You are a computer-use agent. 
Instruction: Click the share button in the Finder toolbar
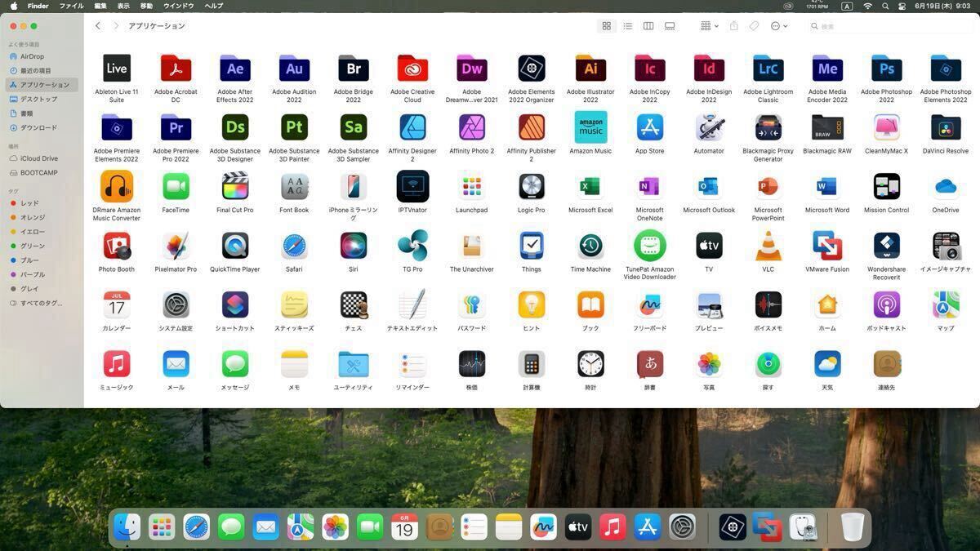point(733,26)
